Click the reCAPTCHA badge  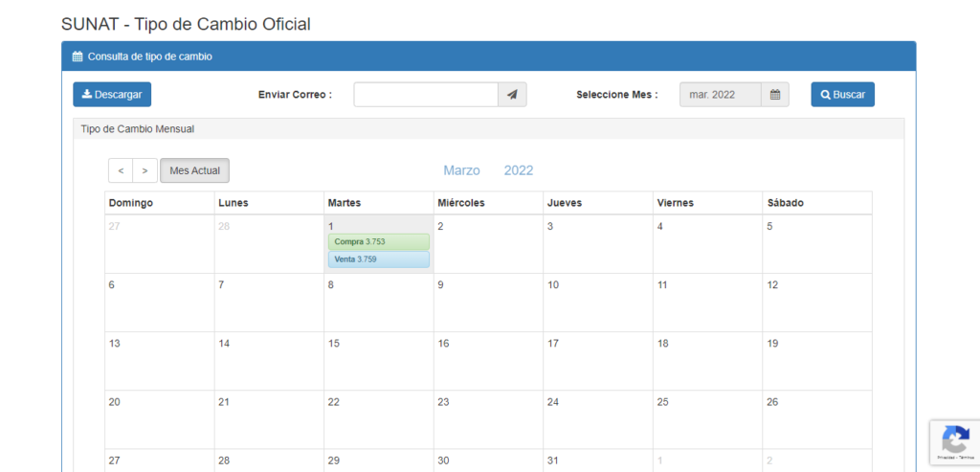(955, 442)
